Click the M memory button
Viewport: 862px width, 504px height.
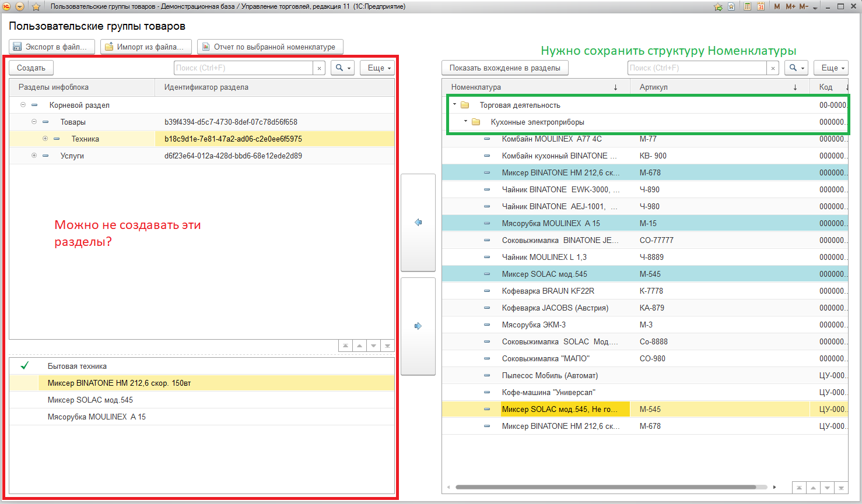(777, 6)
